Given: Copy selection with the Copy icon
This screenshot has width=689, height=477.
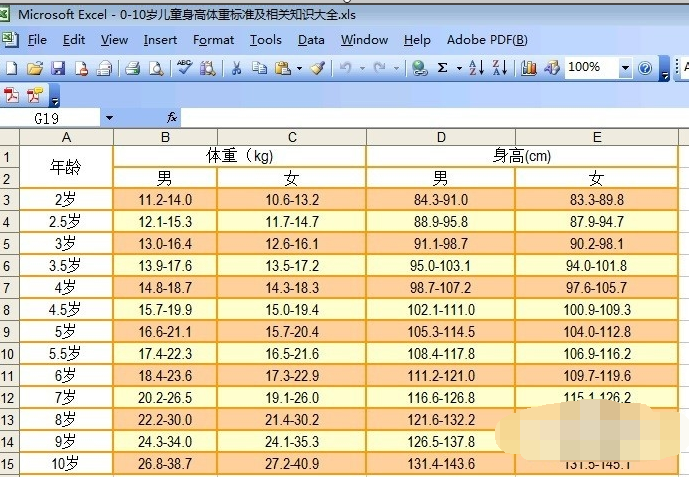Looking at the screenshot, I should click(259, 68).
